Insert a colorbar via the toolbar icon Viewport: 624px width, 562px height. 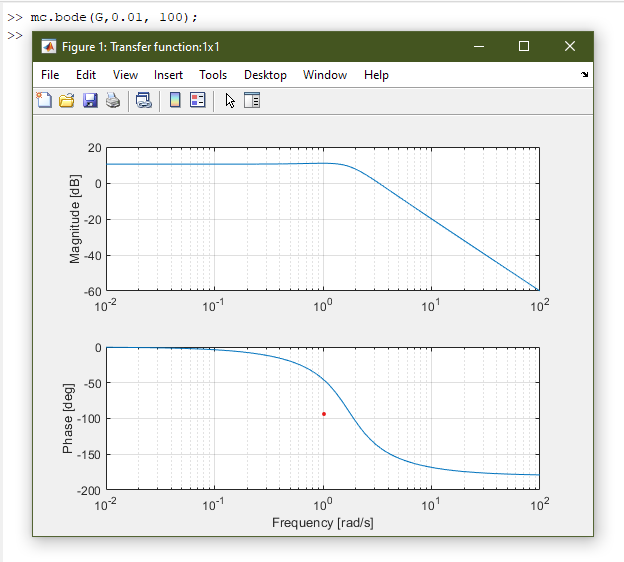point(175,100)
